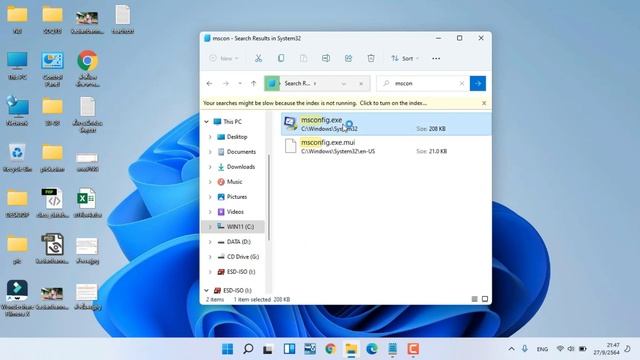Click the Paste icon in Explorer toolbar
Screen dimensions: 640x360
coord(303,58)
